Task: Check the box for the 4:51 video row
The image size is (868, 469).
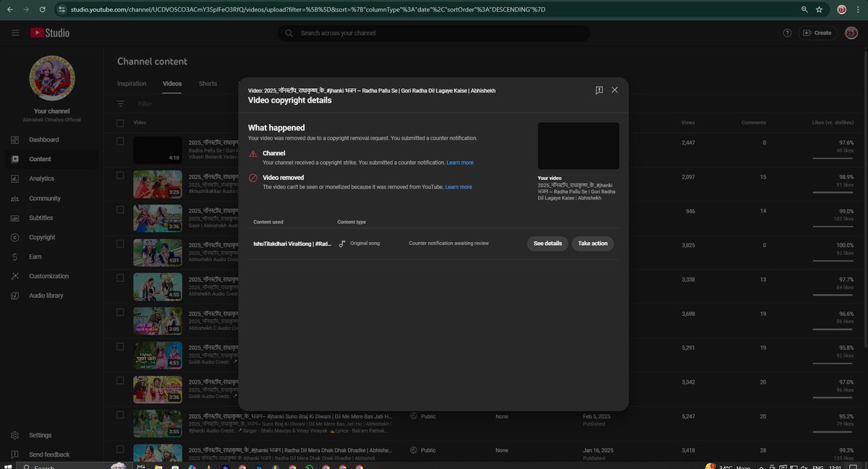Action: pos(121,346)
